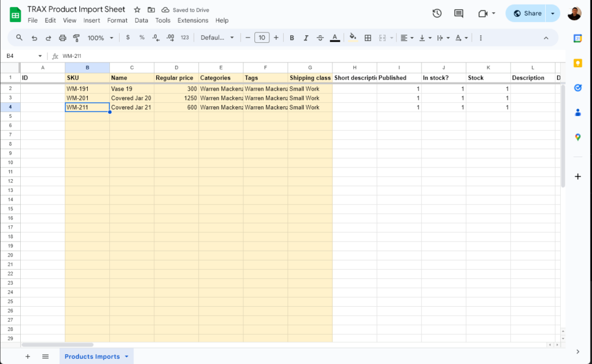Star the TRAX Product Import Sheet

(137, 10)
